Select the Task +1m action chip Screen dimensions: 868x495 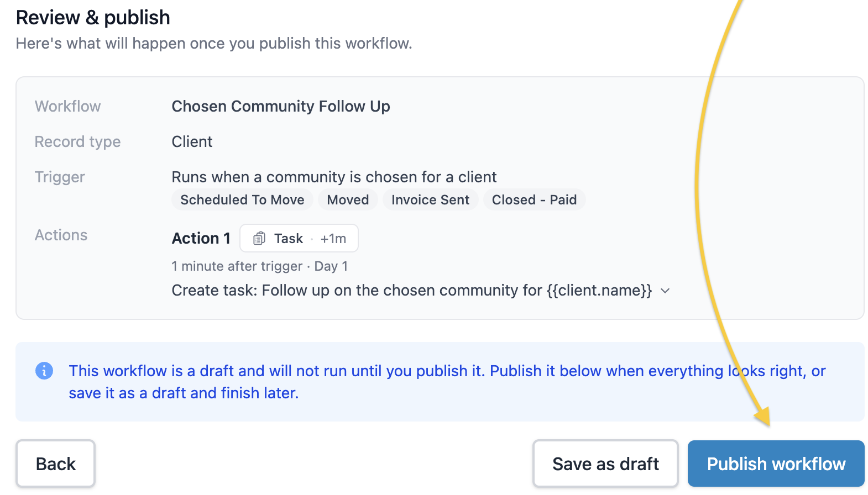[x=299, y=238]
